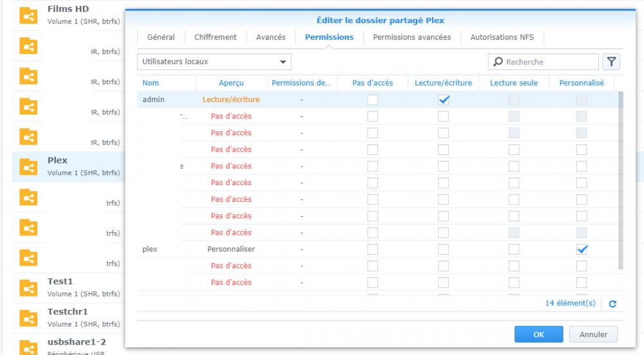
Task: Click the Annuler button
Action: pos(593,334)
